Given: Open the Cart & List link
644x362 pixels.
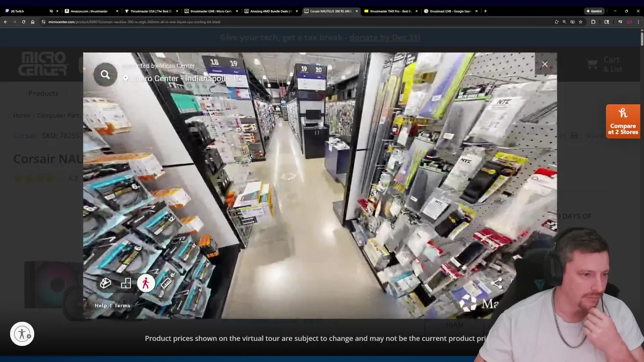Looking at the screenshot, I should [x=605, y=64].
